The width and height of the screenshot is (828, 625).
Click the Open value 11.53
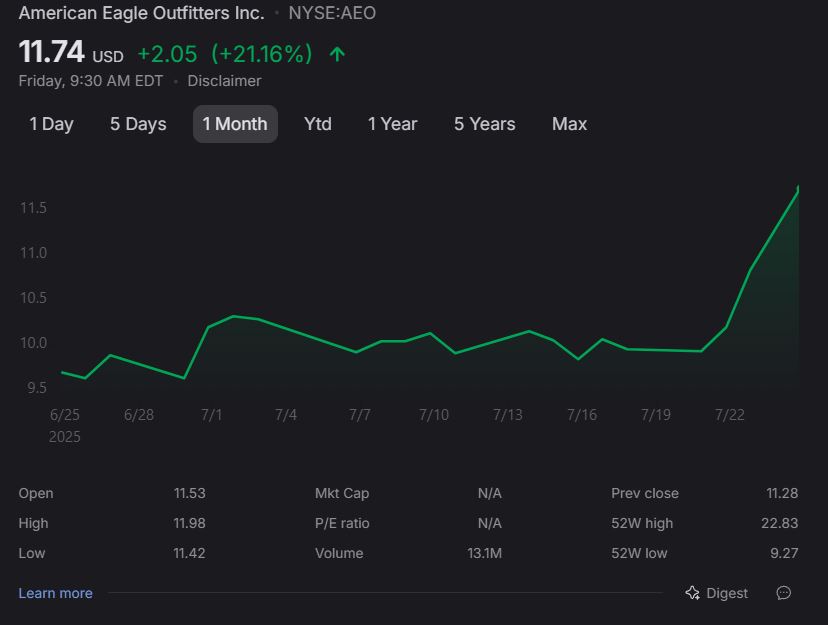tap(190, 493)
